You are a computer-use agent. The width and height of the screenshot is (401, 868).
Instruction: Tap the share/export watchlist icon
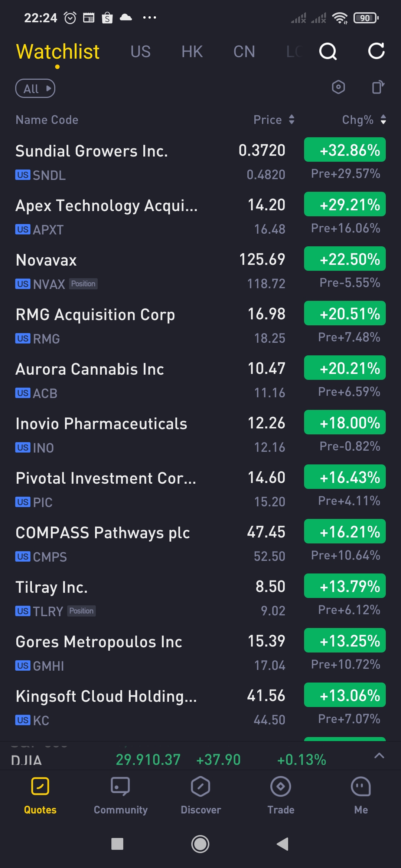tap(378, 88)
